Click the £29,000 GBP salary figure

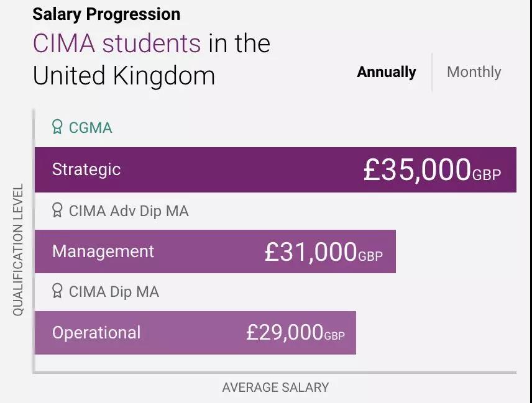[x=295, y=333]
